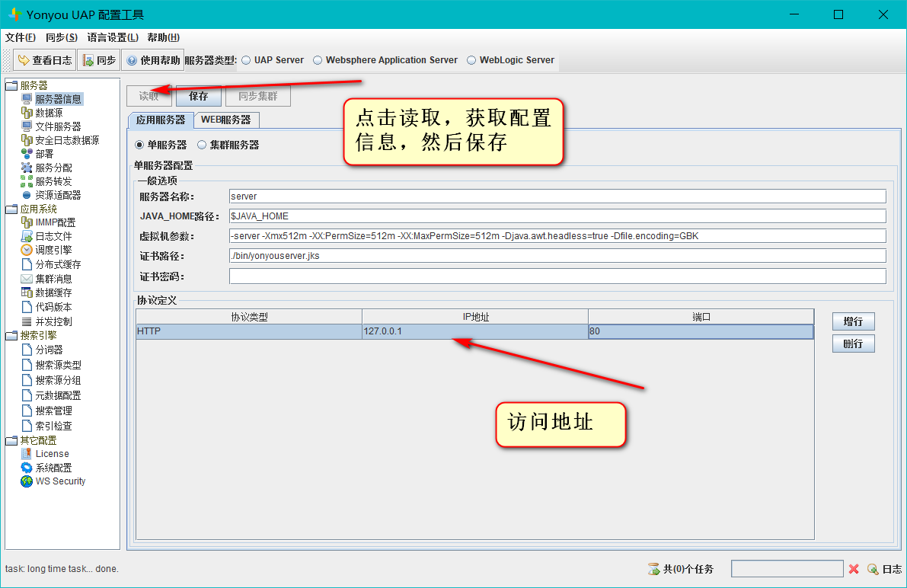
Task: Open the 分词器 settings
Action: 47,350
